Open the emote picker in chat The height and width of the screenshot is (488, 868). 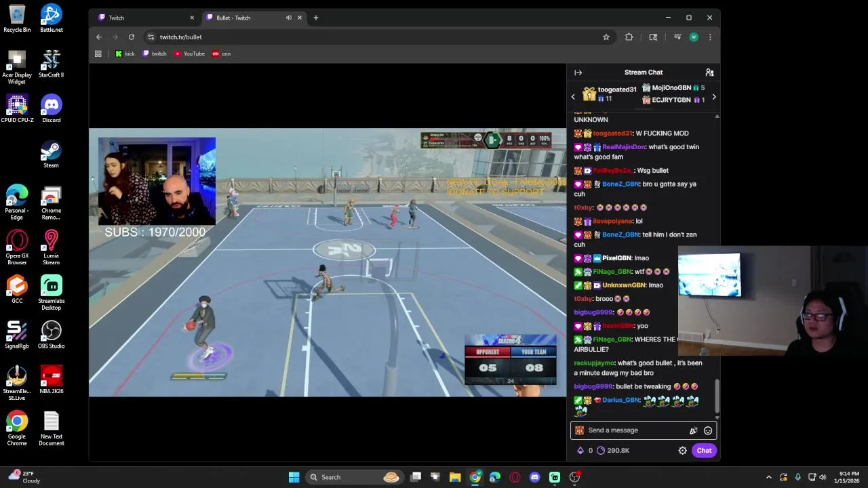pyautogui.click(x=708, y=430)
